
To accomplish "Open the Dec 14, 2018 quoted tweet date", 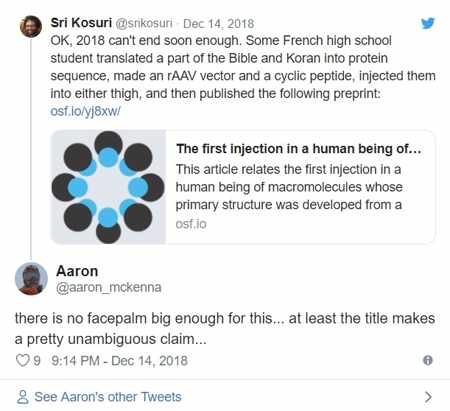I will coord(218,23).
